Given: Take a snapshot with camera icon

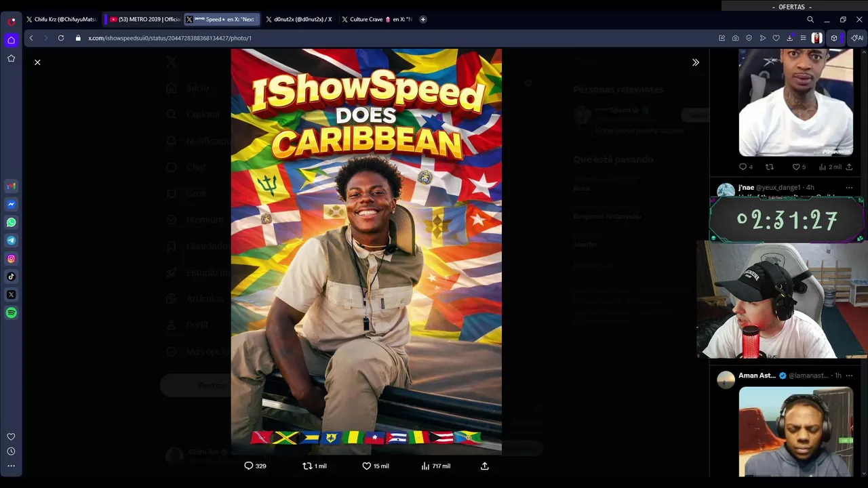Looking at the screenshot, I should 736,38.
